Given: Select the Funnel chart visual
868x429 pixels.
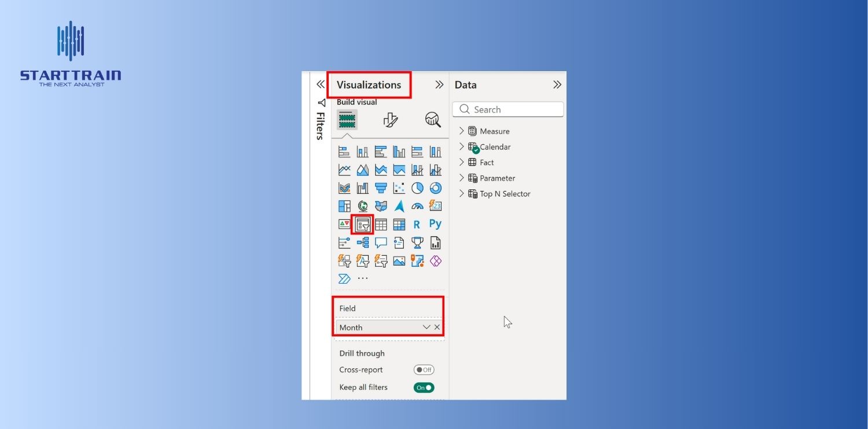Looking at the screenshot, I should point(381,188).
